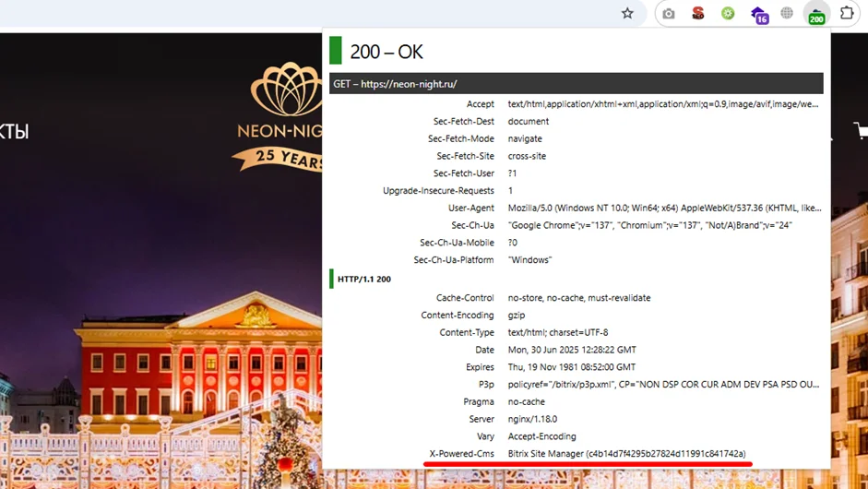Select the Accept header value

662,104
